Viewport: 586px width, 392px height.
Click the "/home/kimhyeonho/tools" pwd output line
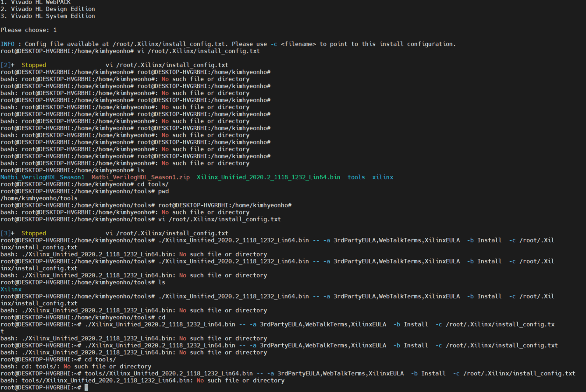pos(39,198)
